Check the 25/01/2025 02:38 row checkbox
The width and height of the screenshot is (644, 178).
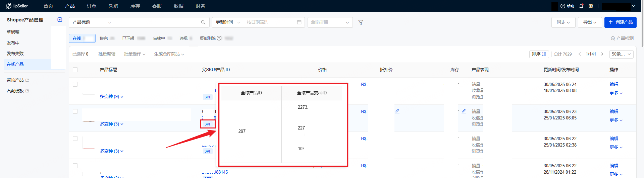[75, 139]
